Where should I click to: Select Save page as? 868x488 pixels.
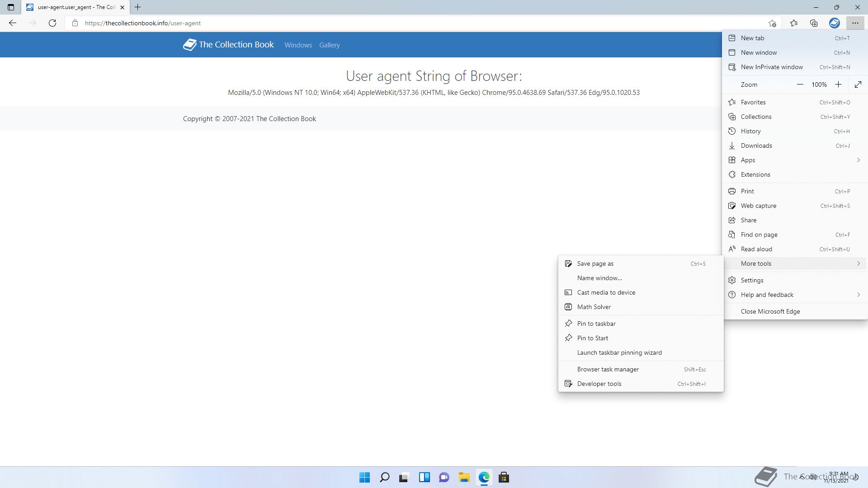click(x=595, y=263)
